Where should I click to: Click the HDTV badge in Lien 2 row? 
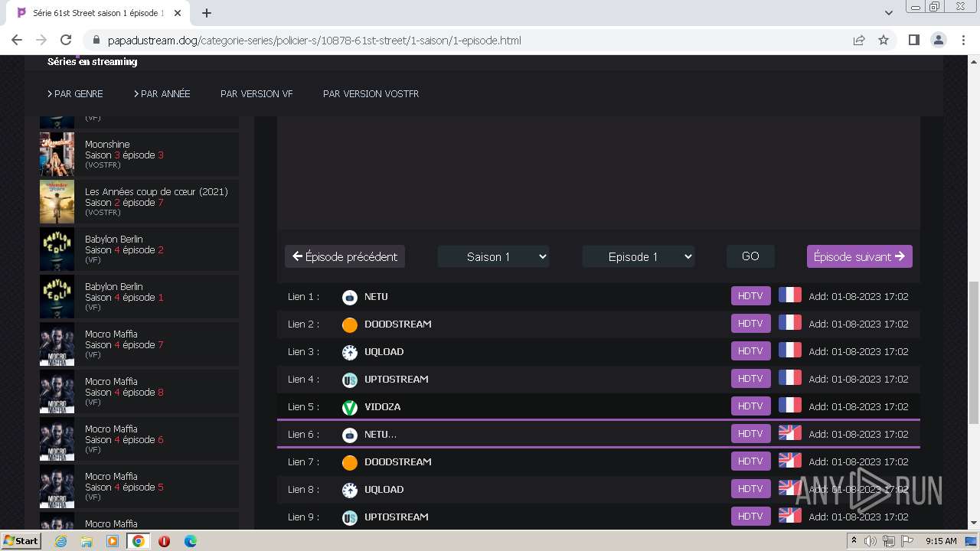click(750, 324)
